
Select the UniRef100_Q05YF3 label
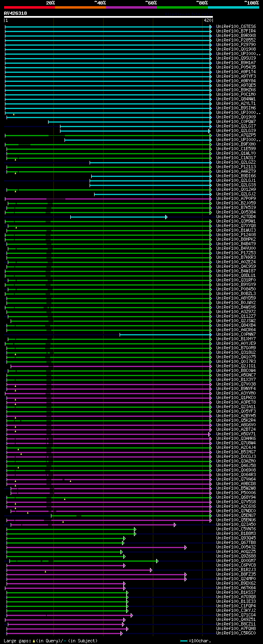[x=235, y=411]
